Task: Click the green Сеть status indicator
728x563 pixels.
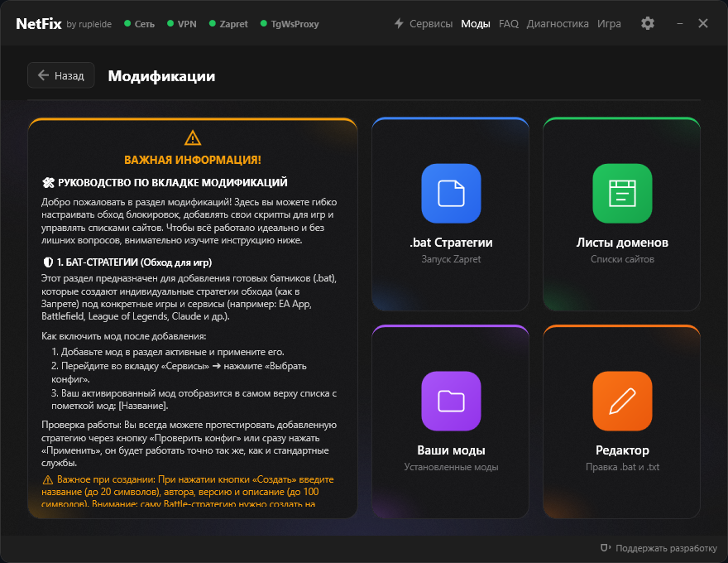Action: click(x=127, y=23)
